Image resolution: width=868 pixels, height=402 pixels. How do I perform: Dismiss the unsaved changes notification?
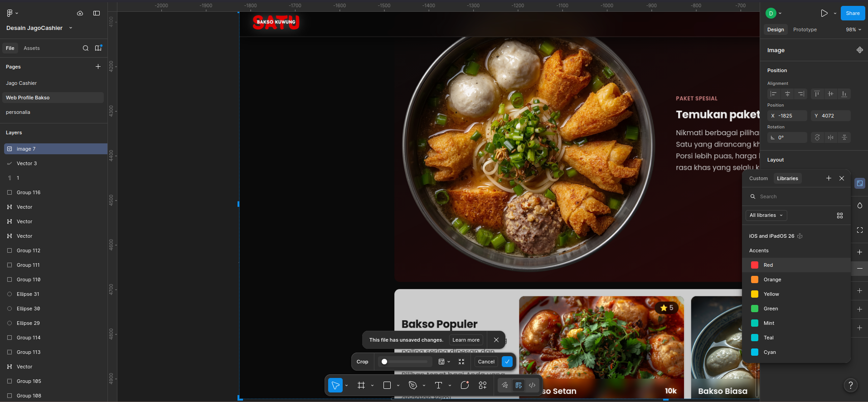click(x=496, y=340)
